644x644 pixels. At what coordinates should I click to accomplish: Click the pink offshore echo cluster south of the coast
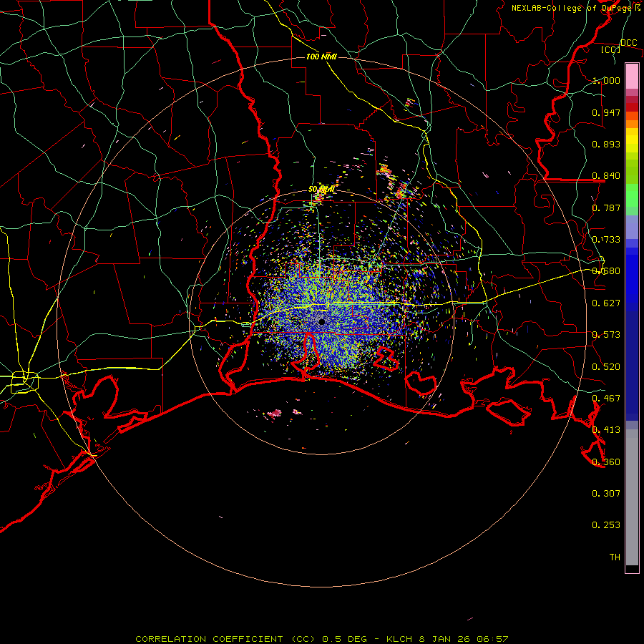pos(274,413)
